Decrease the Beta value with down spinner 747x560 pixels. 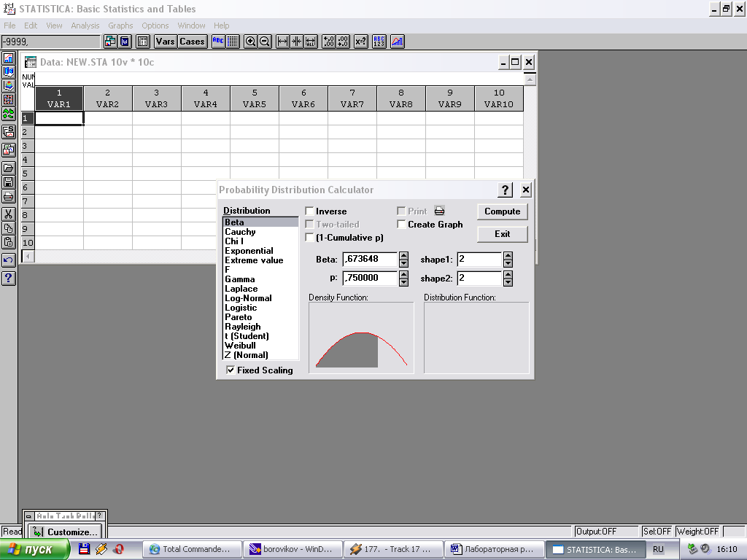[x=404, y=263]
